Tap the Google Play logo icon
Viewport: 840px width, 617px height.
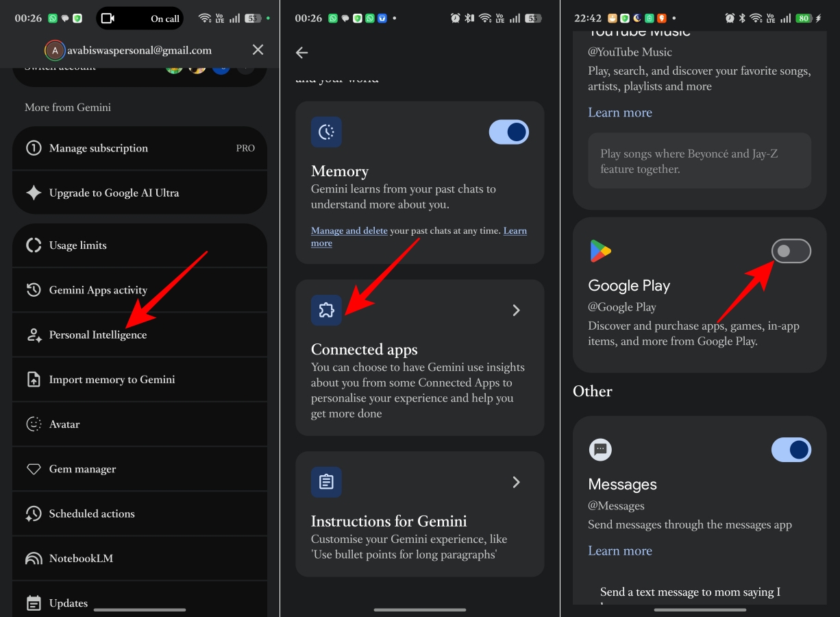tap(600, 252)
